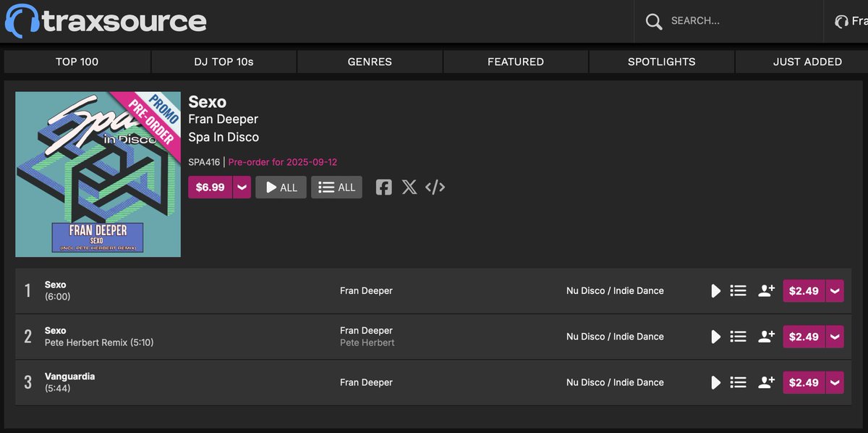Play track 3 Vanguardia

[715, 383]
